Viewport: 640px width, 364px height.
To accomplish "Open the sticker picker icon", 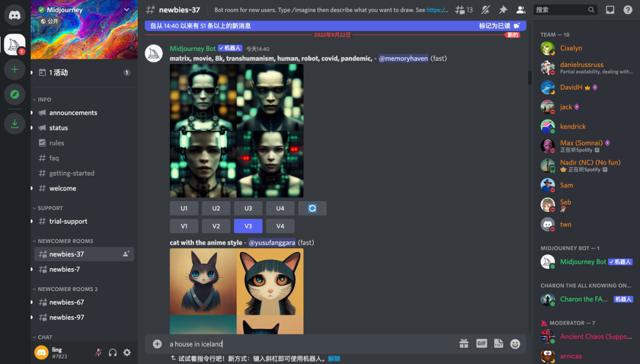I will (498, 344).
